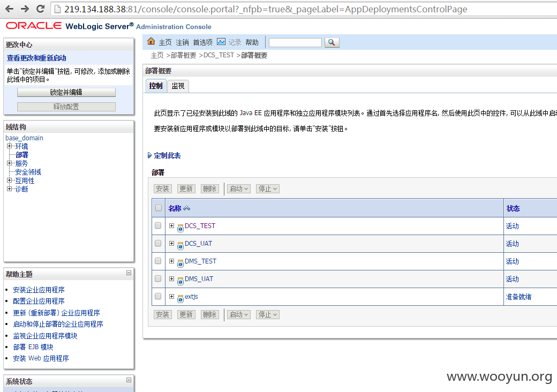Image resolution: width=557 pixels, height=392 pixels.
Task: Check the box for DCS_UAT
Action: 158,243
